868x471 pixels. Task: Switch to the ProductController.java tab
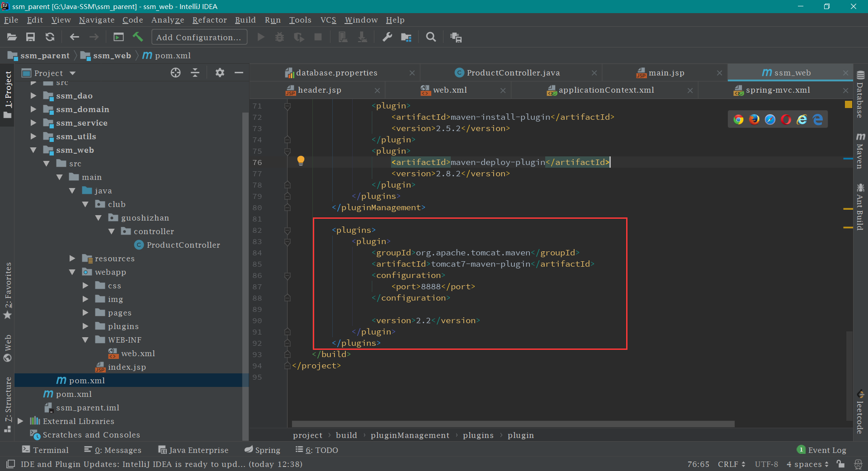[513, 73]
